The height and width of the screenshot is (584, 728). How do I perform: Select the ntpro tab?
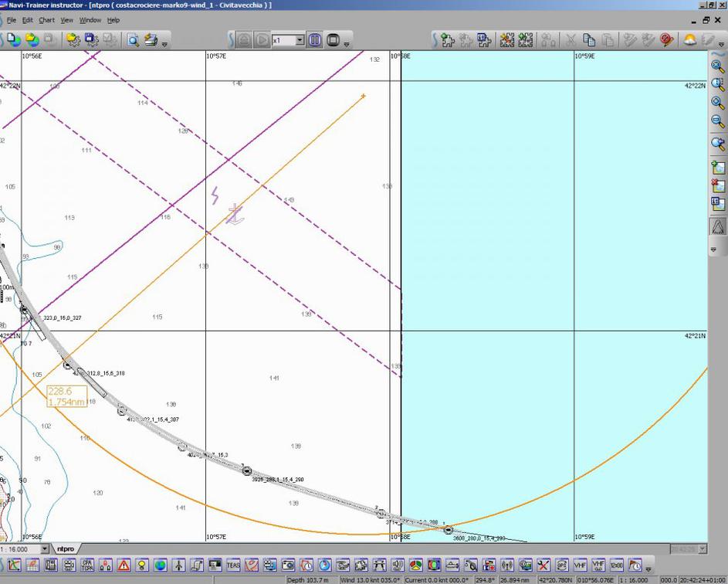[66, 548]
